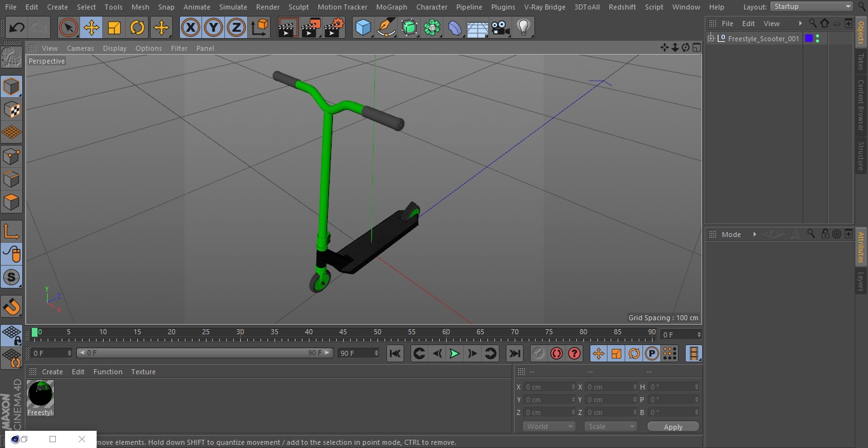The height and width of the screenshot is (448, 868).
Task: Add a Camera object
Action: pos(501,27)
